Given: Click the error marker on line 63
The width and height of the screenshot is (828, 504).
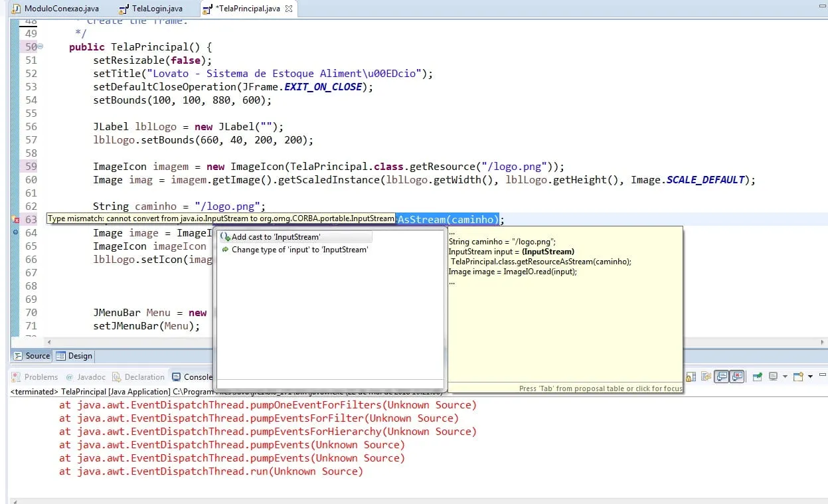Looking at the screenshot, I should [x=16, y=219].
